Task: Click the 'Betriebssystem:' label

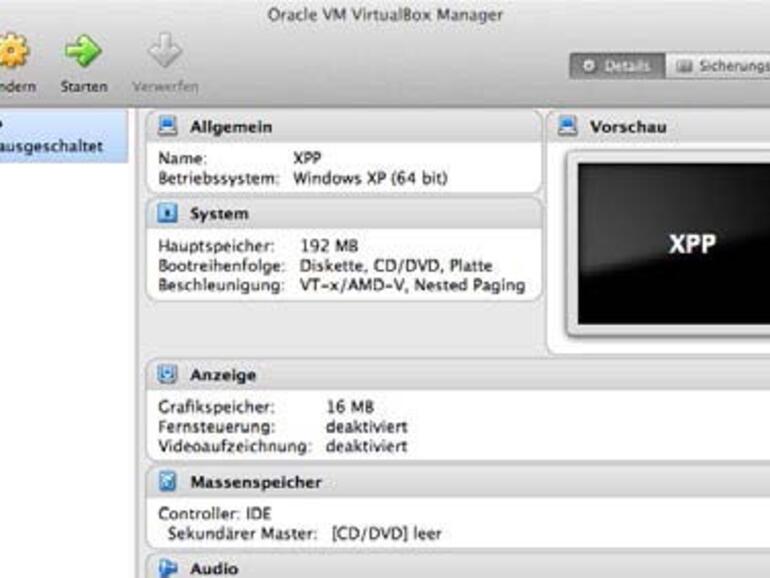Action: pyautogui.click(x=219, y=178)
